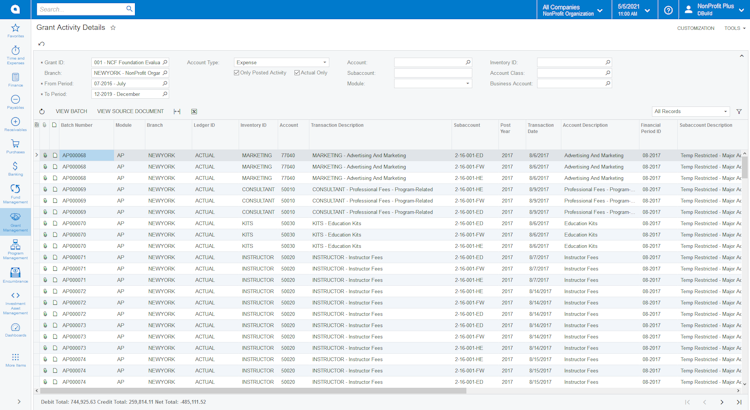
Task: Open Fund Management from the sidebar
Action: point(15,193)
